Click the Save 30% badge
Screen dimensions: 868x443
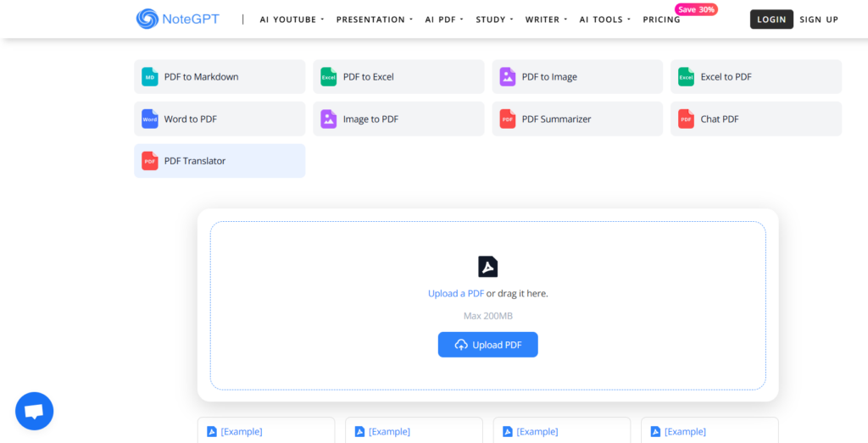coord(696,9)
